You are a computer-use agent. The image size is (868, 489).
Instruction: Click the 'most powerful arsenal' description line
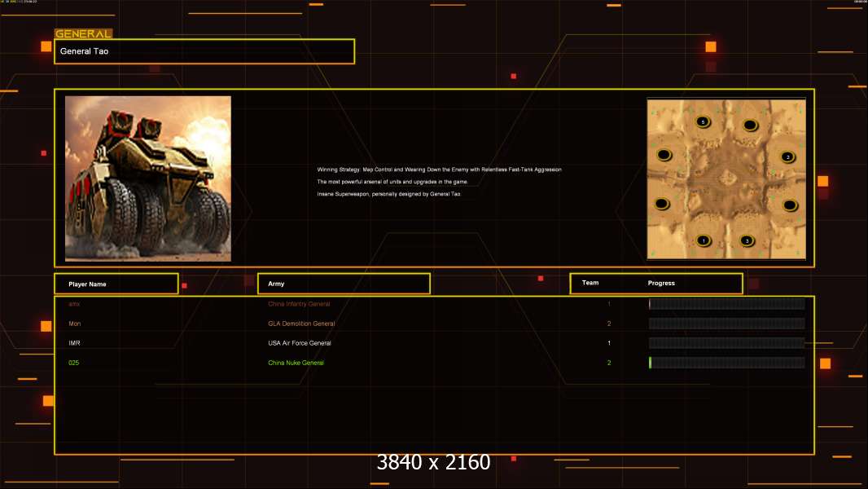[x=392, y=182]
